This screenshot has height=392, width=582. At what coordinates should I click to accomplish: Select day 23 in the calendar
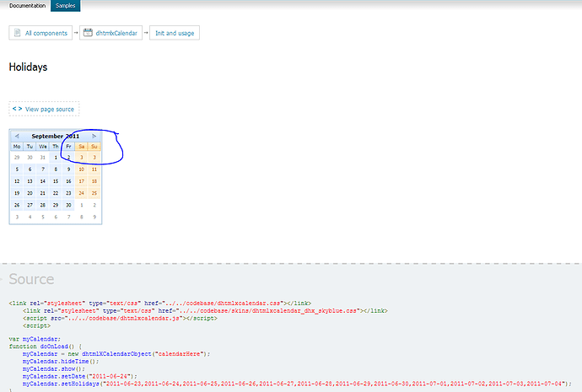[x=68, y=193]
